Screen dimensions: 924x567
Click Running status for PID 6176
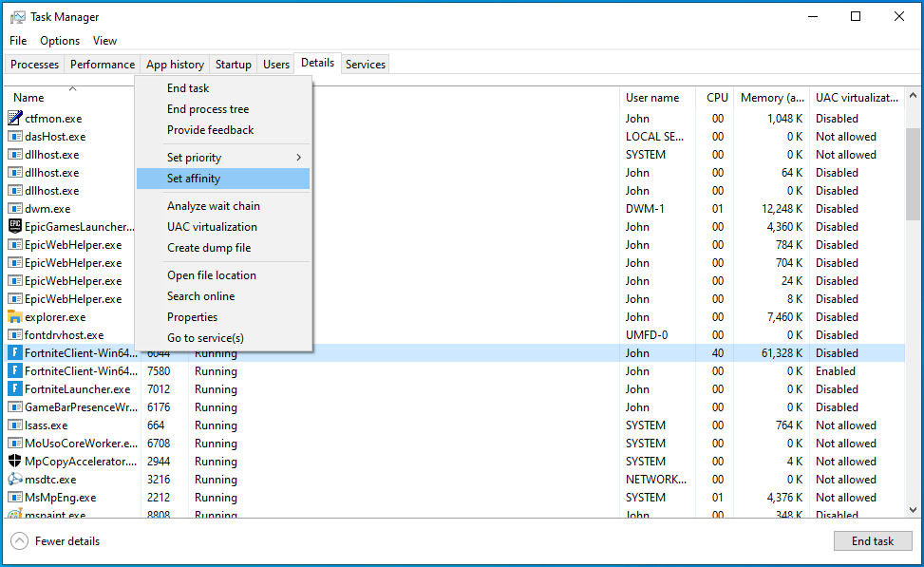216,407
